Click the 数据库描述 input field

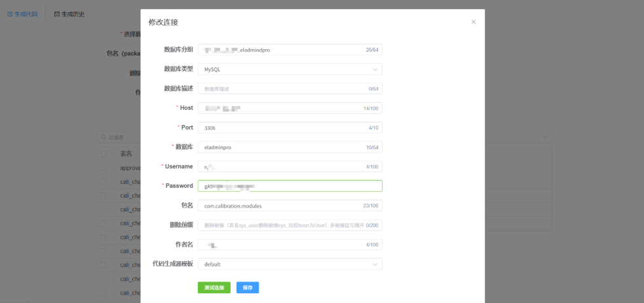(290, 88)
